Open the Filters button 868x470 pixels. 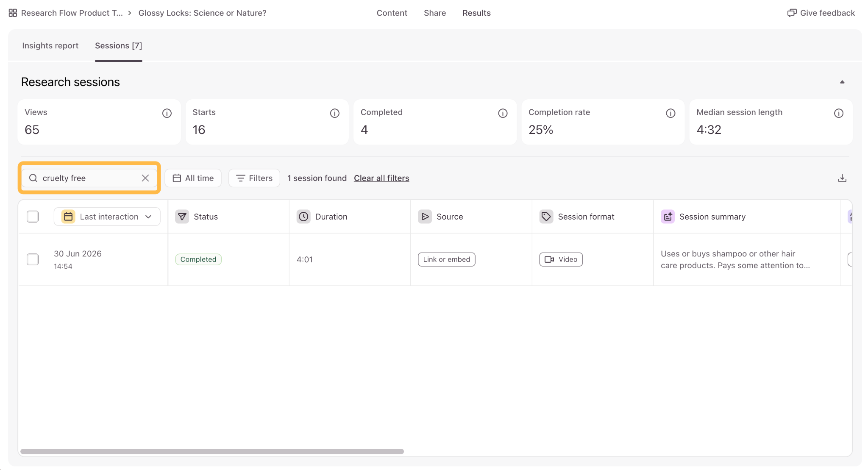[254, 178]
